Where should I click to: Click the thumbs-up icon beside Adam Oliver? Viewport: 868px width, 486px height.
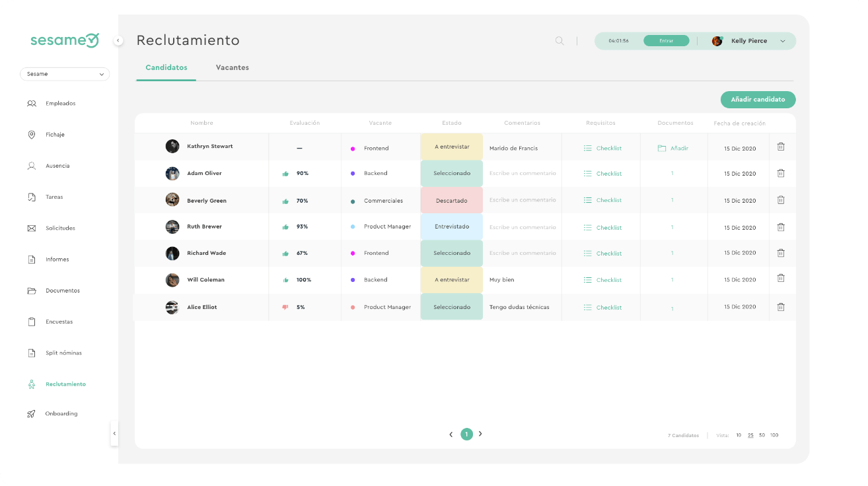287,173
